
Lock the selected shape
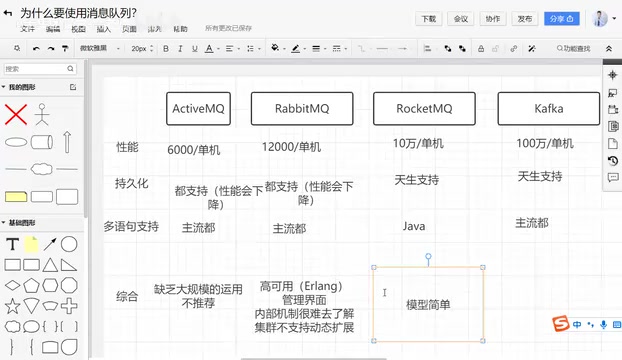[x=481, y=48]
